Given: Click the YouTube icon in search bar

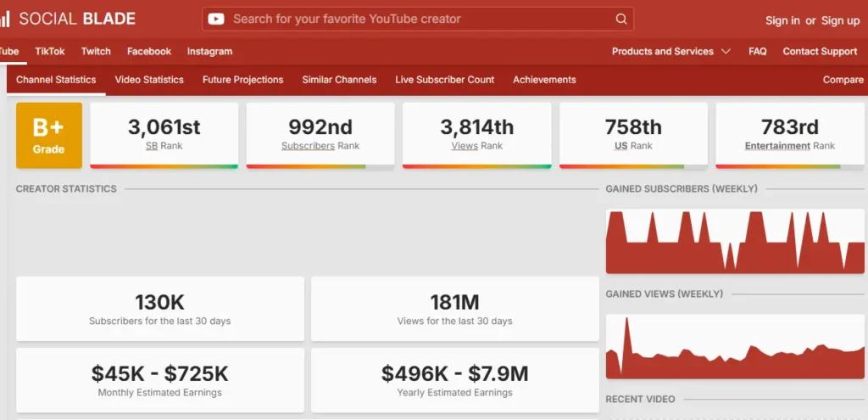Looking at the screenshot, I should point(216,19).
